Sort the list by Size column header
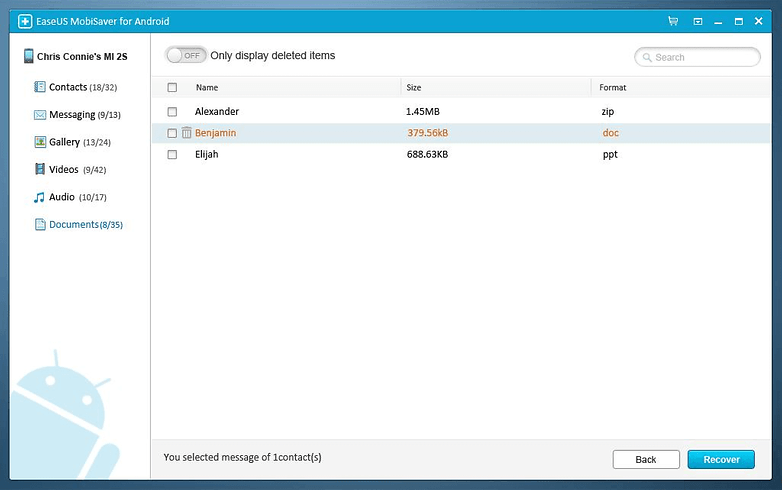 tap(414, 88)
